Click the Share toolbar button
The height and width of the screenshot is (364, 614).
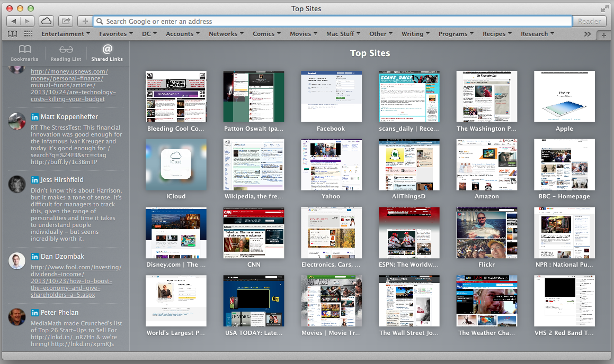66,21
